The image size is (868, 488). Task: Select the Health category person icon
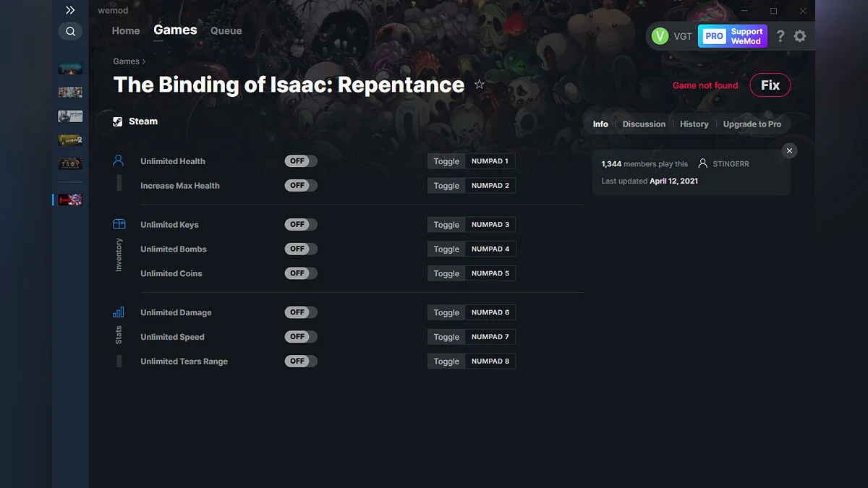pos(118,160)
